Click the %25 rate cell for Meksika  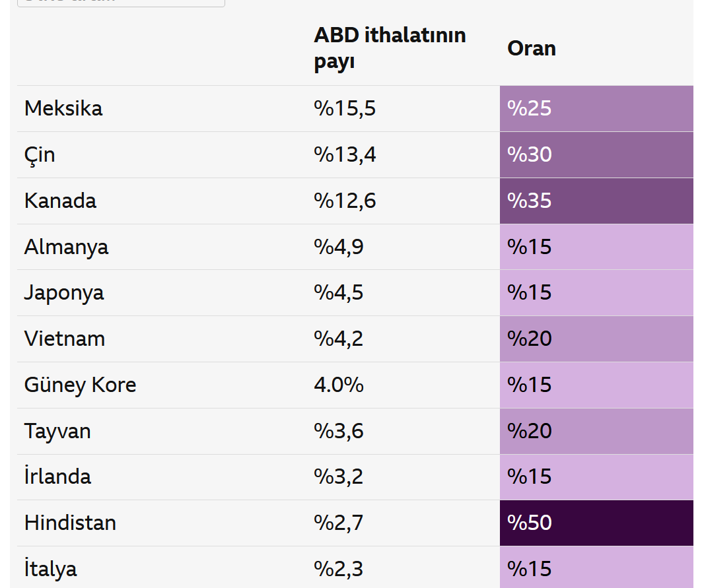coord(596,108)
